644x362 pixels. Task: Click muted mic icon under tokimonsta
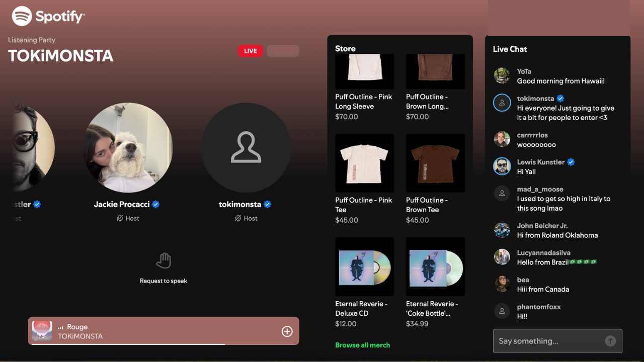[x=238, y=218]
